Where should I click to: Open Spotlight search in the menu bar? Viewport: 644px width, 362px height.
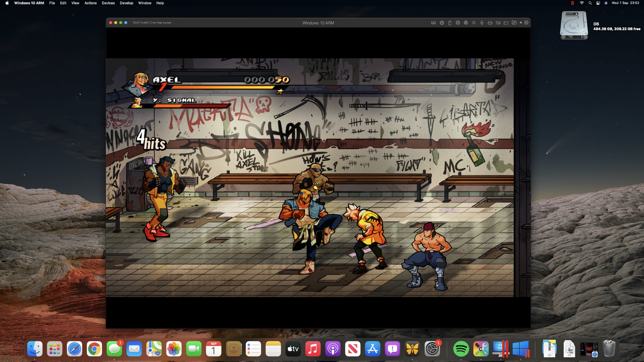(590, 3)
